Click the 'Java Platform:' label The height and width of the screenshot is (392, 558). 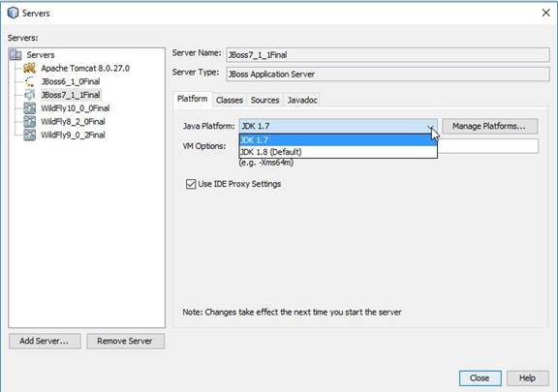208,126
